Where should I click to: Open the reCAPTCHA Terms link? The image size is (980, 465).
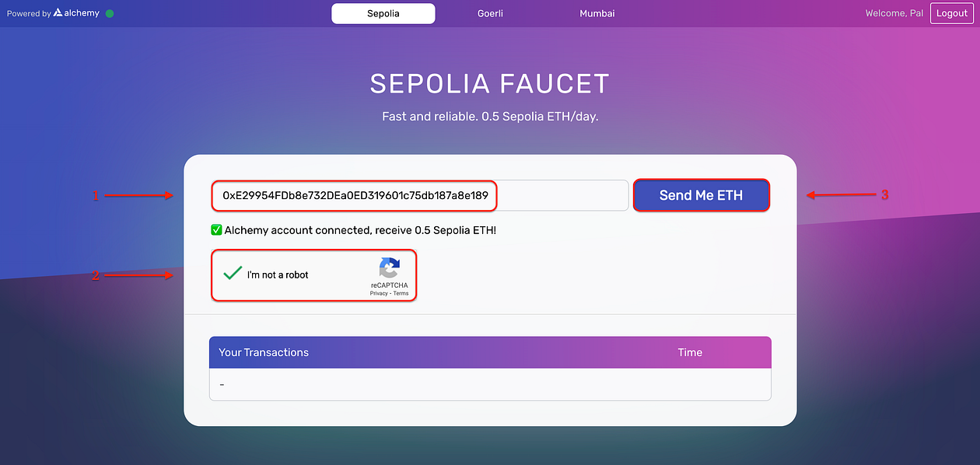tap(401, 293)
